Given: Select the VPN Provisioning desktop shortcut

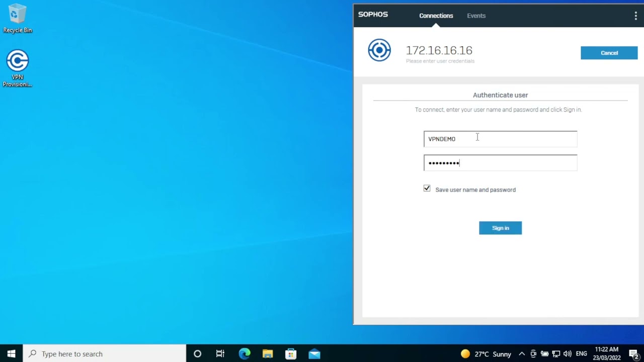Looking at the screenshot, I should coord(17,68).
